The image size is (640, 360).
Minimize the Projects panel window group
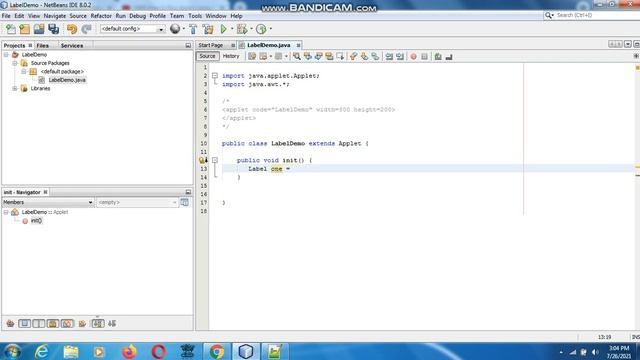tap(188, 46)
